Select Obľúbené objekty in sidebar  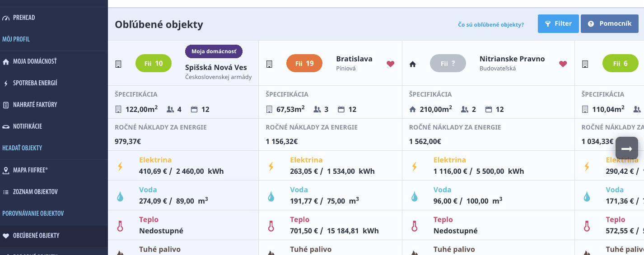[x=36, y=236]
